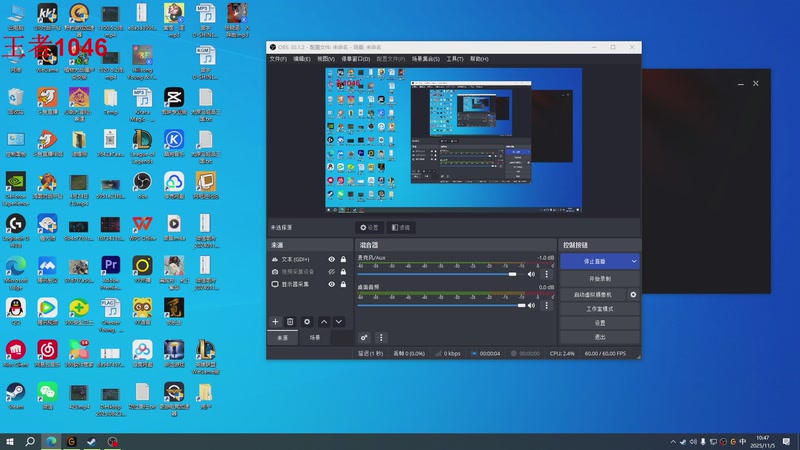Launch OBS Studio desktop shortcut
The width and height of the screenshot is (800, 450).
pyautogui.click(x=142, y=185)
